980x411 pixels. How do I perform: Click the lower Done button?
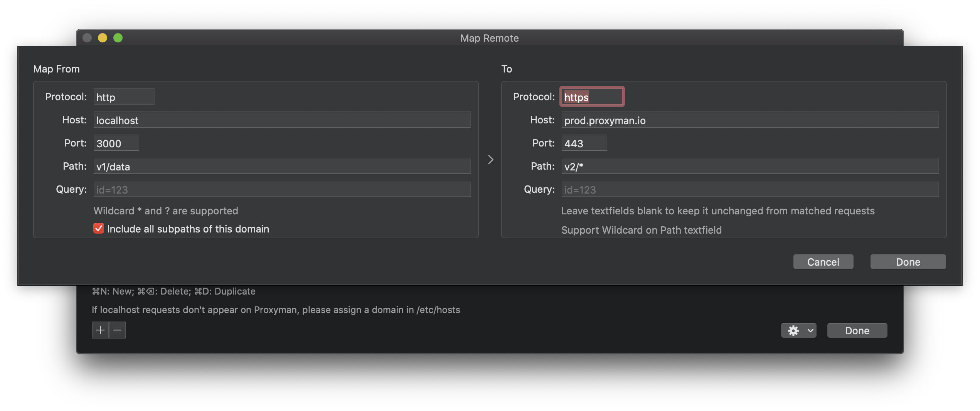[x=857, y=330]
